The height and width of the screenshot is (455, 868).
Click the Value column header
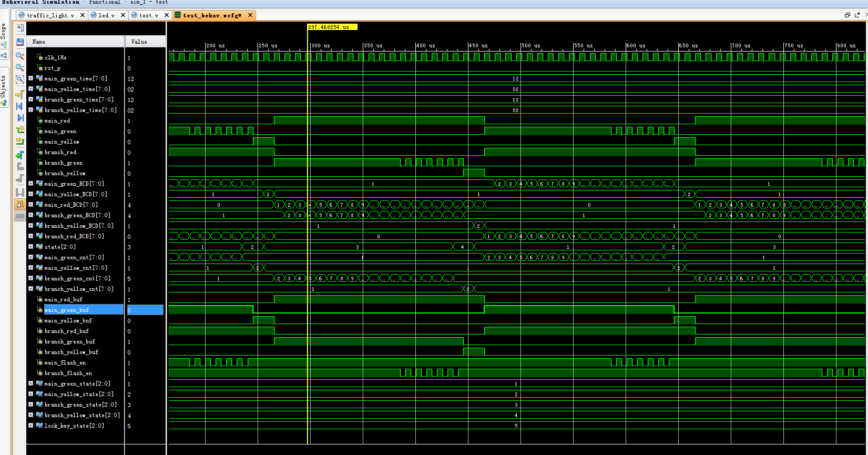click(x=146, y=42)
